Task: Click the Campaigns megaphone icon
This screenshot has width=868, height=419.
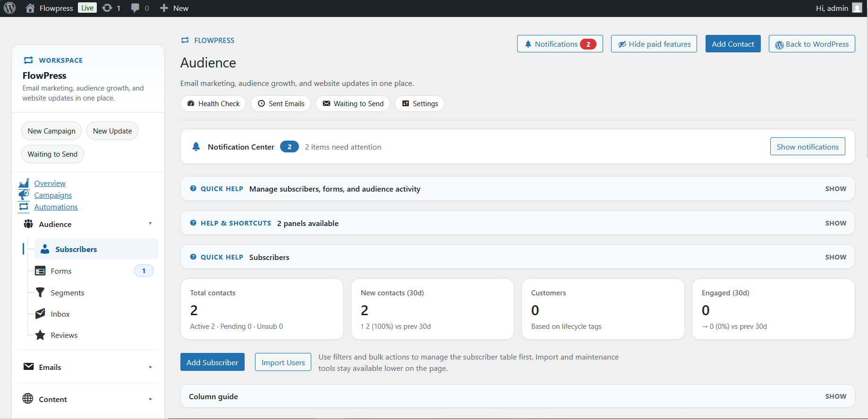Action: 24,194
